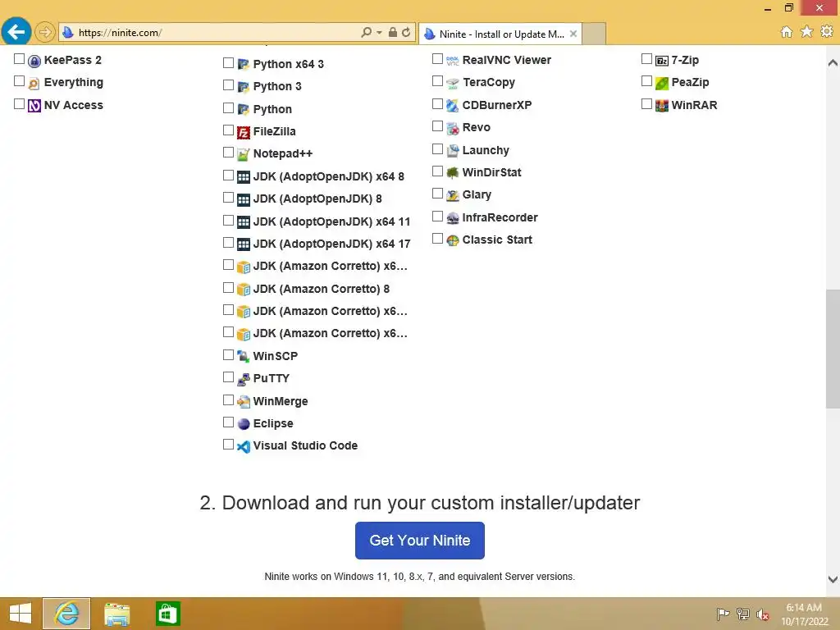
Task: Click the Action Center flag tray icon
Action: [x=723, y=614]
